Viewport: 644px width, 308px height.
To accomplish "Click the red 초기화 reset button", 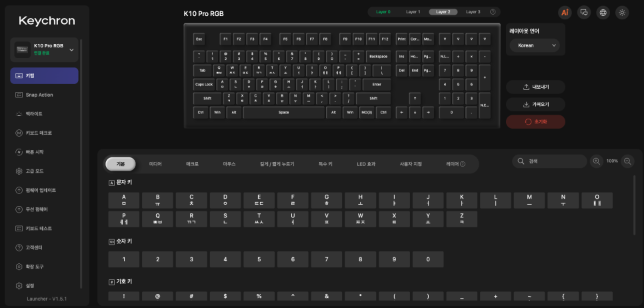I will point(535,122).
